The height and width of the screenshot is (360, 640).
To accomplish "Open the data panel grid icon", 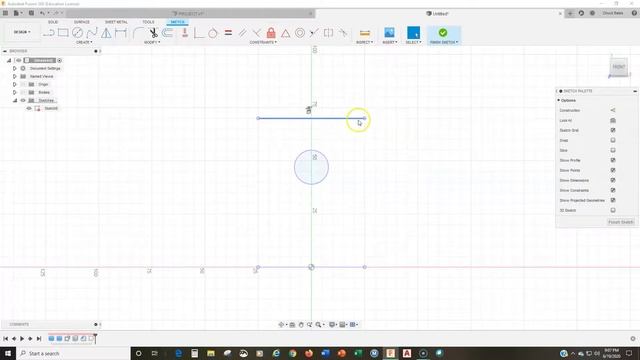I will [x=5, y=13].
